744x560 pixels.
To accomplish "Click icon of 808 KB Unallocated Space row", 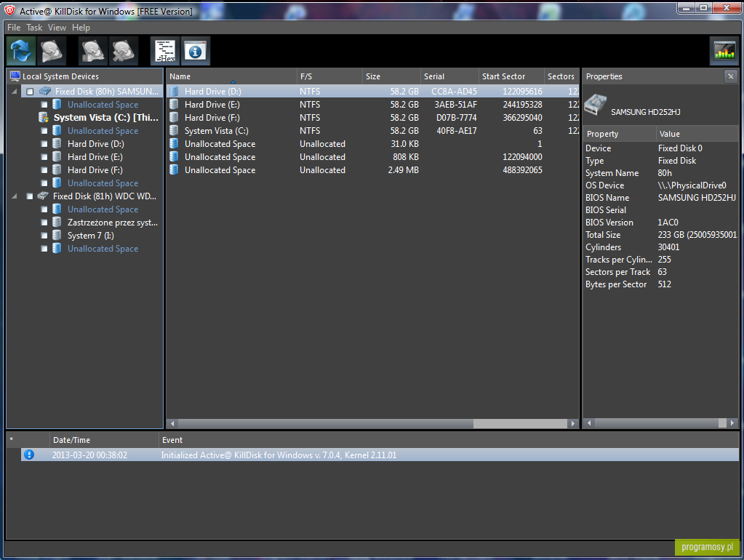I will tap(175, 156).
